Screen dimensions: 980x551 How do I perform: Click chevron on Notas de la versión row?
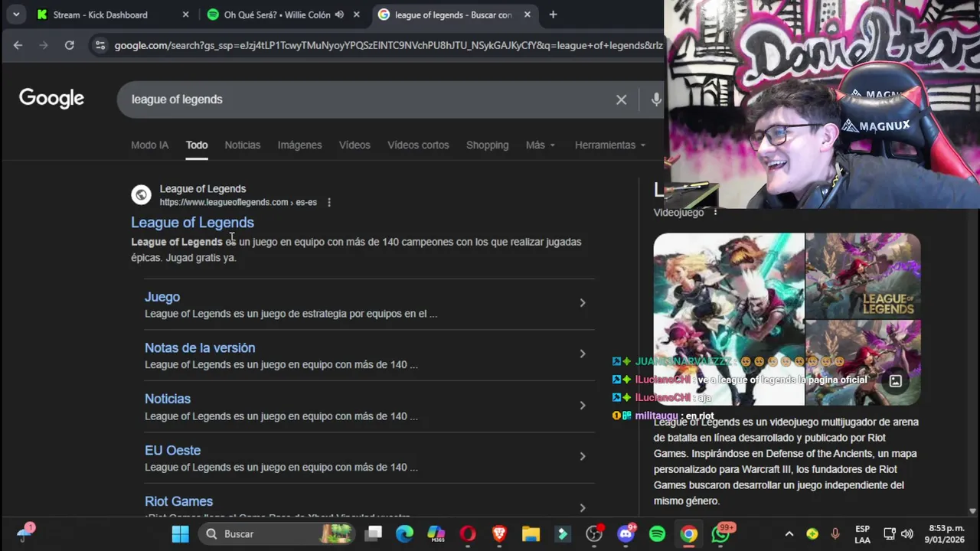583,354
